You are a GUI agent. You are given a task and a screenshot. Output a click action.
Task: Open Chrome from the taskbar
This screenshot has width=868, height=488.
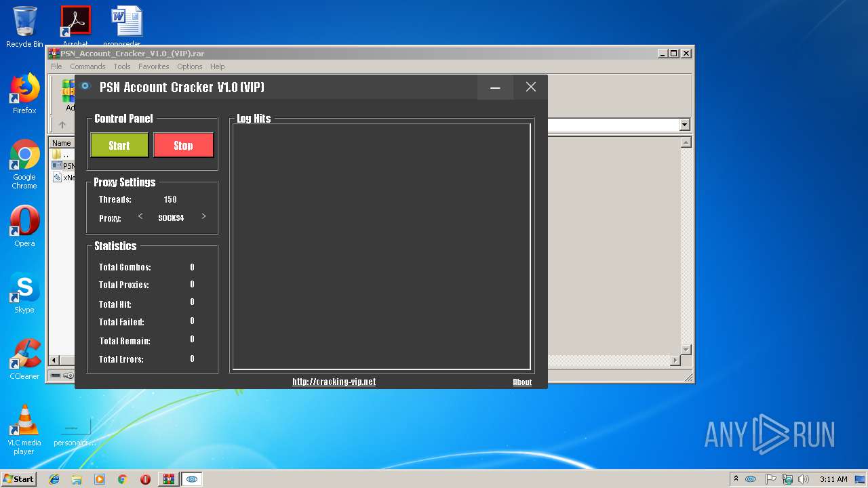point(123,479)
